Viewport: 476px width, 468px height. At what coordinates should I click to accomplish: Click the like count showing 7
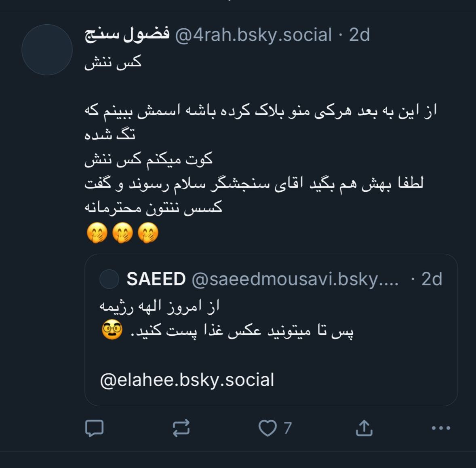287,428
